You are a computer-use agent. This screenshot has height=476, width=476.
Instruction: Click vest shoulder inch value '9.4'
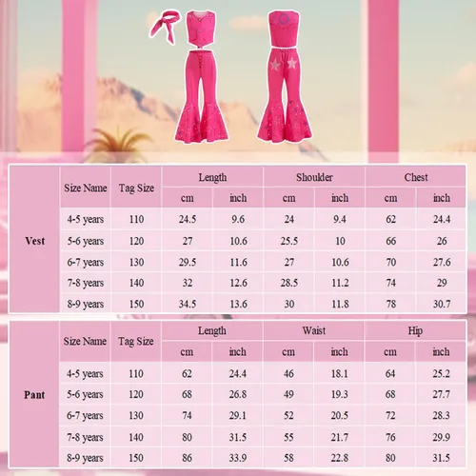(x=340, y=219)
